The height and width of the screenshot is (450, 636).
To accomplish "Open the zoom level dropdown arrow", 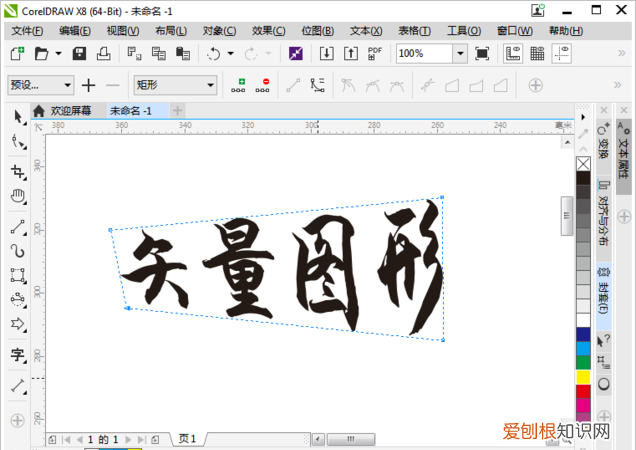I will (460, 54).
